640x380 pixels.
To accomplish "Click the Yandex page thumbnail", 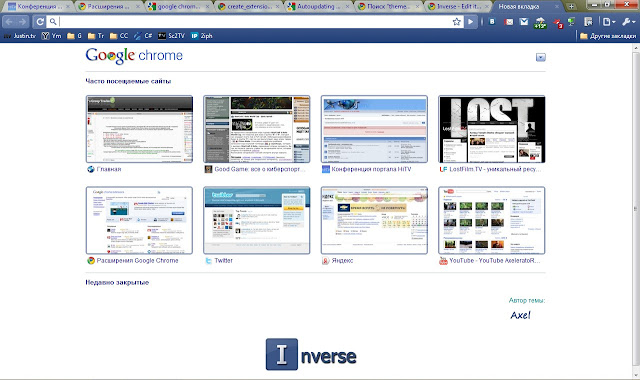I will tap(374, 220).
